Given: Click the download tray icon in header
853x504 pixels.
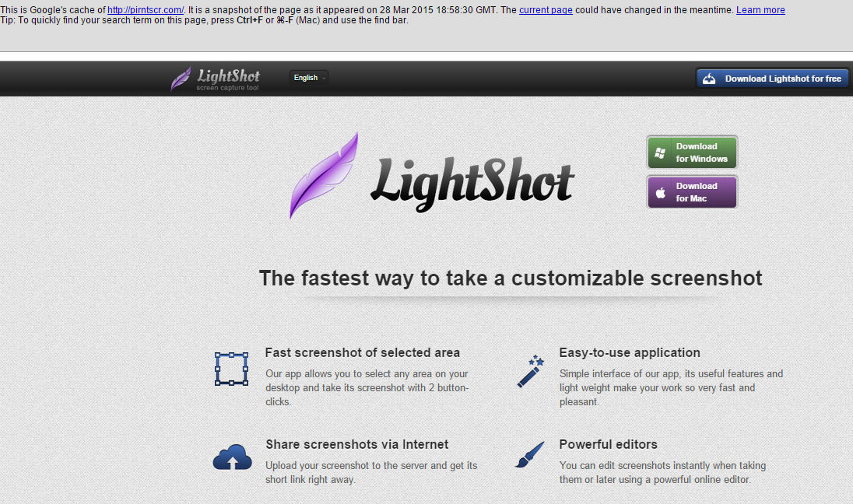Looking at the screenshot, I should click(709, 79).
